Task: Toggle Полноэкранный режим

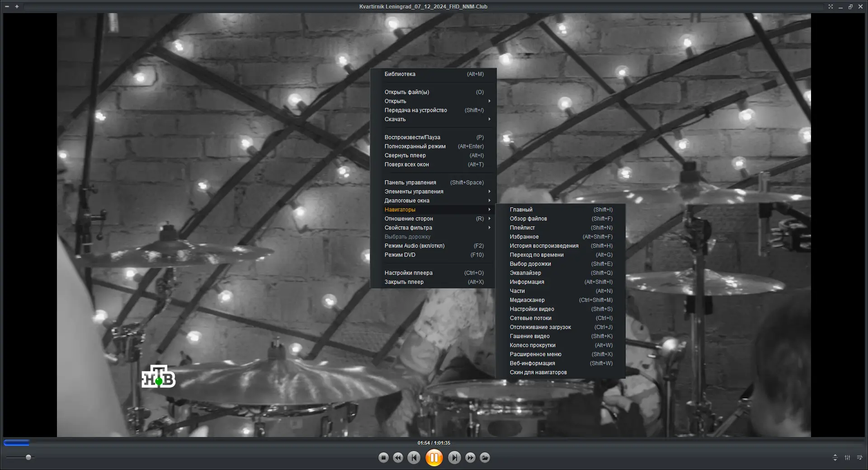Action: 434,146
